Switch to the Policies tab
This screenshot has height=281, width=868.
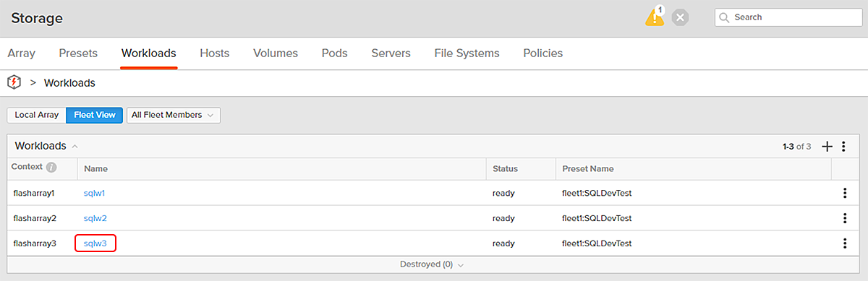[542, 53]
